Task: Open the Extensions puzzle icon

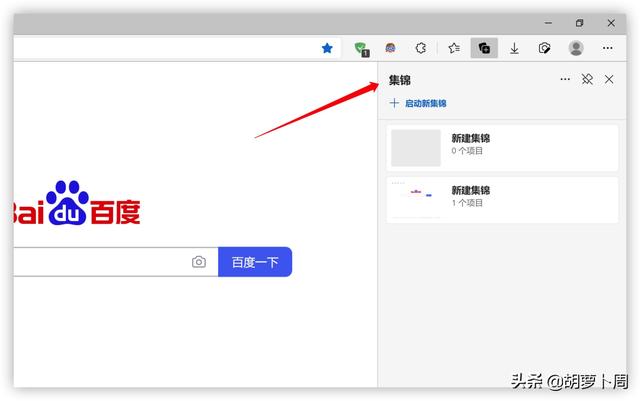Action: (x=421, y=48)
